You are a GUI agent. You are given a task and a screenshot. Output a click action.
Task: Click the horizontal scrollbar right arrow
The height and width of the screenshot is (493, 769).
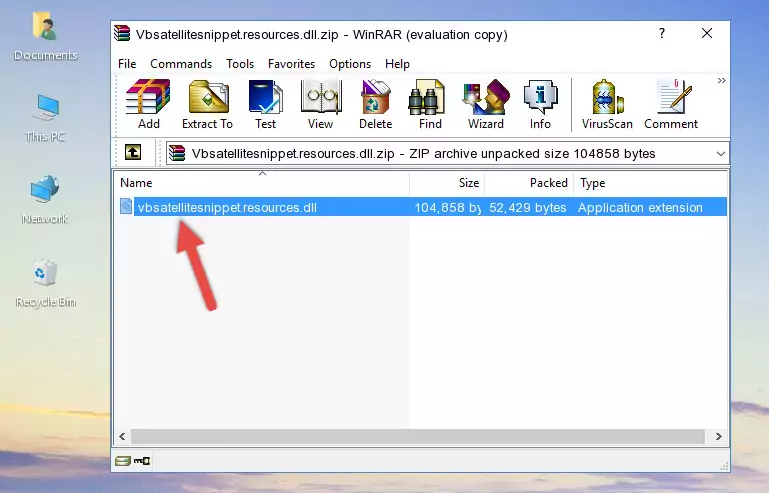(x=718, y=436)
